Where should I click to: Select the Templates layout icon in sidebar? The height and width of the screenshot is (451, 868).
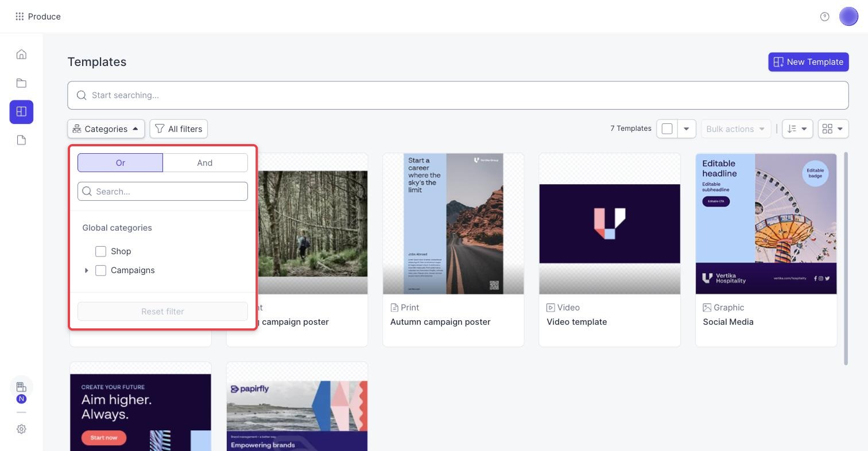pyautogui.click(x=21, y=112)
